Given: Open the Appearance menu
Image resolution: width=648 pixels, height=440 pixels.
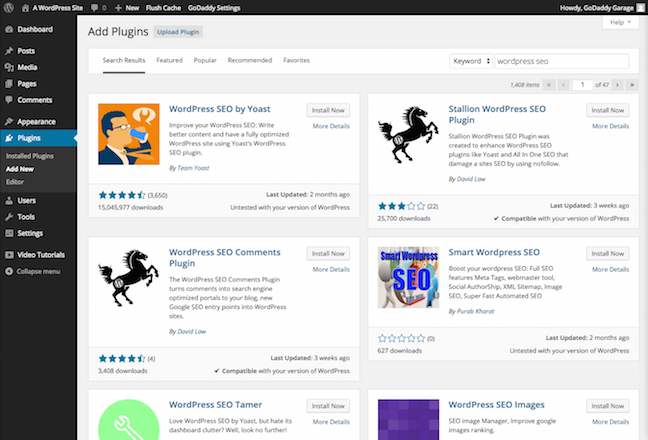Looking at the screenshot, I should pyautogui.click(x=36, y=121).
